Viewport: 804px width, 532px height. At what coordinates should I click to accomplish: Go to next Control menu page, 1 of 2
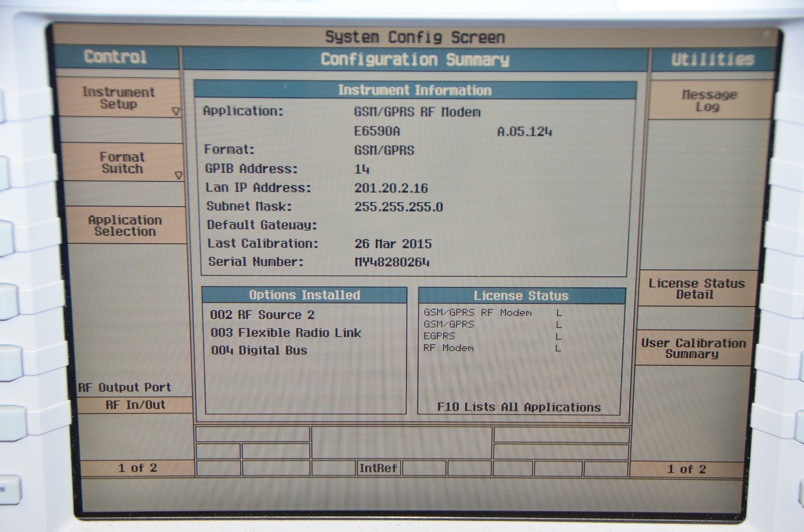pos(137,468)
